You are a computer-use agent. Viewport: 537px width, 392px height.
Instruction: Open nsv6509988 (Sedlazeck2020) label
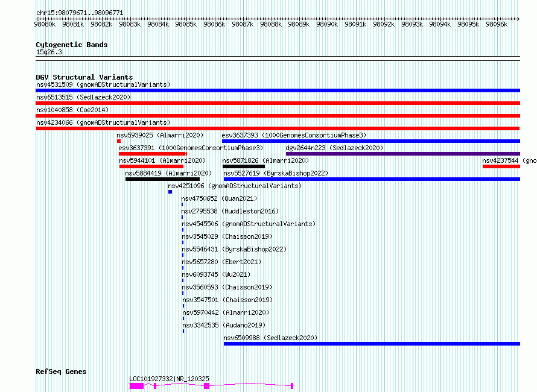[270, 338]
